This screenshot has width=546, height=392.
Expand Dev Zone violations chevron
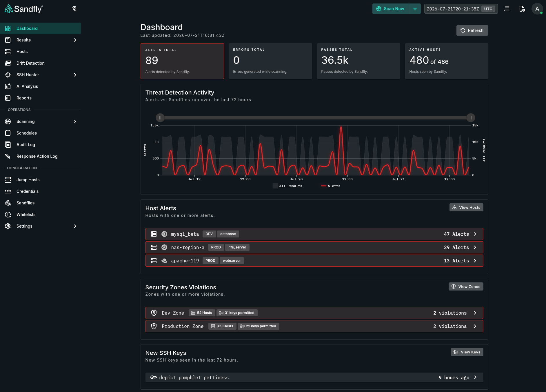pos(475,313)
